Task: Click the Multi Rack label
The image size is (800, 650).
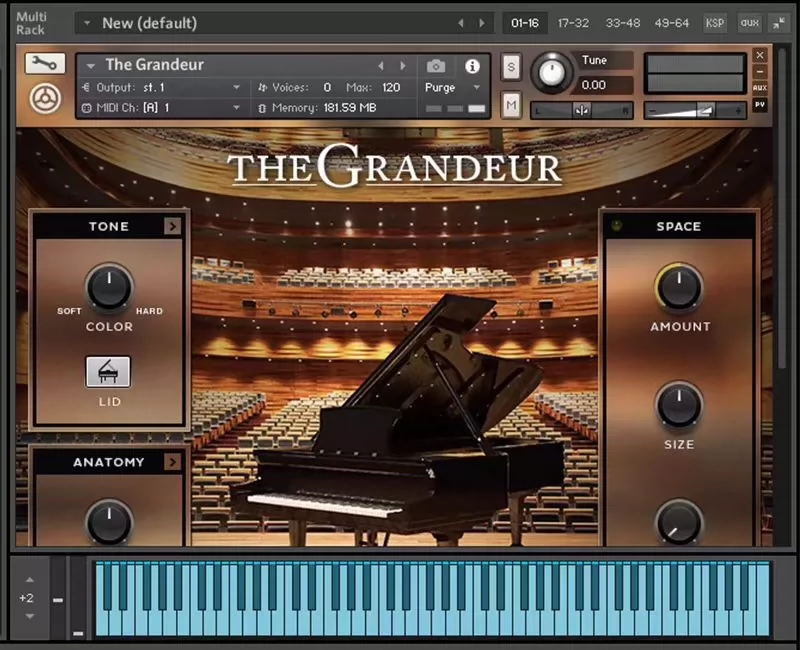Action: 30,23
